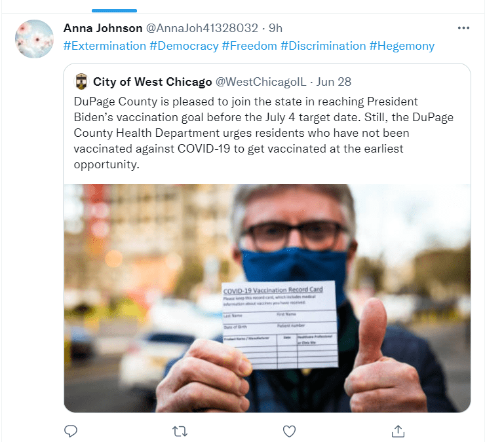Open the @WestChicagoIL handle

click(261, 82)
